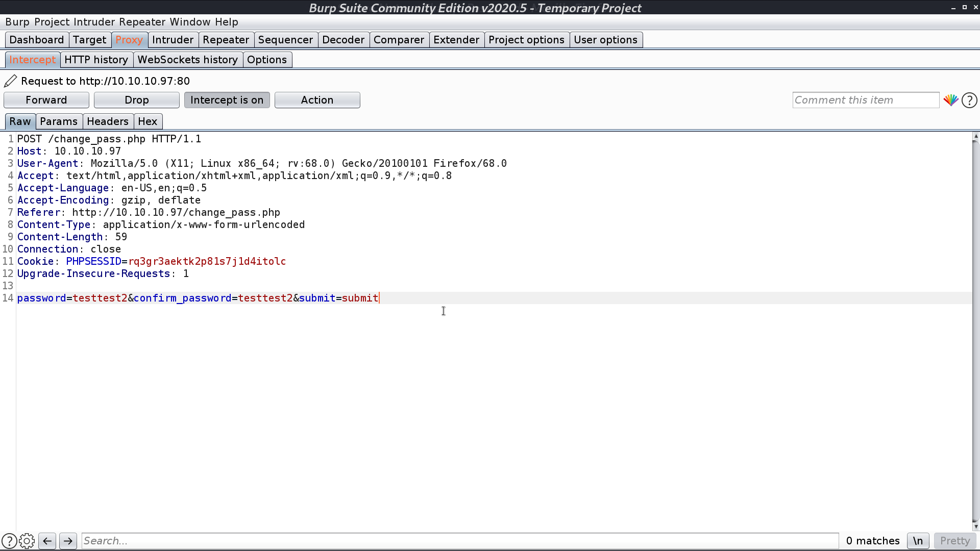The image size is (980, 551).
Task: Switch to the Headers view tab
Action: click(108, 121)
